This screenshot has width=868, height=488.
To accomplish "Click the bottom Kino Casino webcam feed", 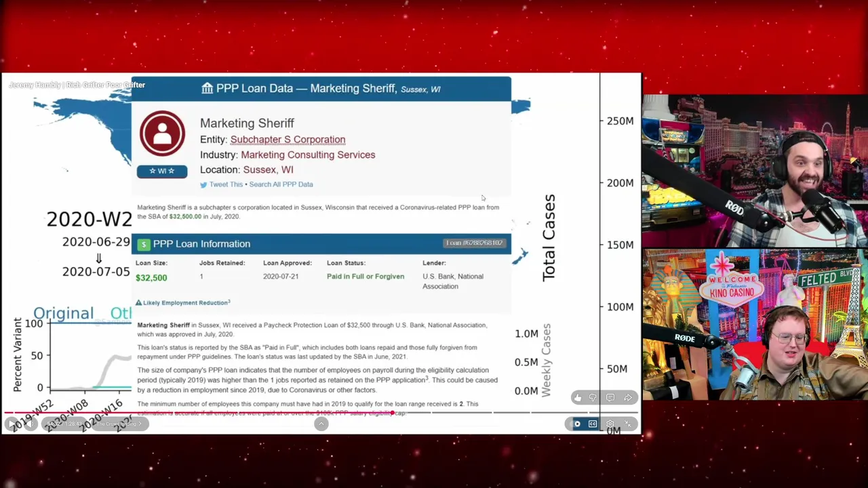I will 755,325.
